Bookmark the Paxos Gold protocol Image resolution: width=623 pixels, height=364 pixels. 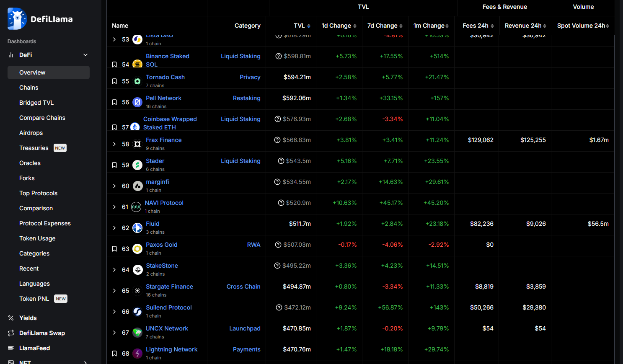[x=114, y=249]
